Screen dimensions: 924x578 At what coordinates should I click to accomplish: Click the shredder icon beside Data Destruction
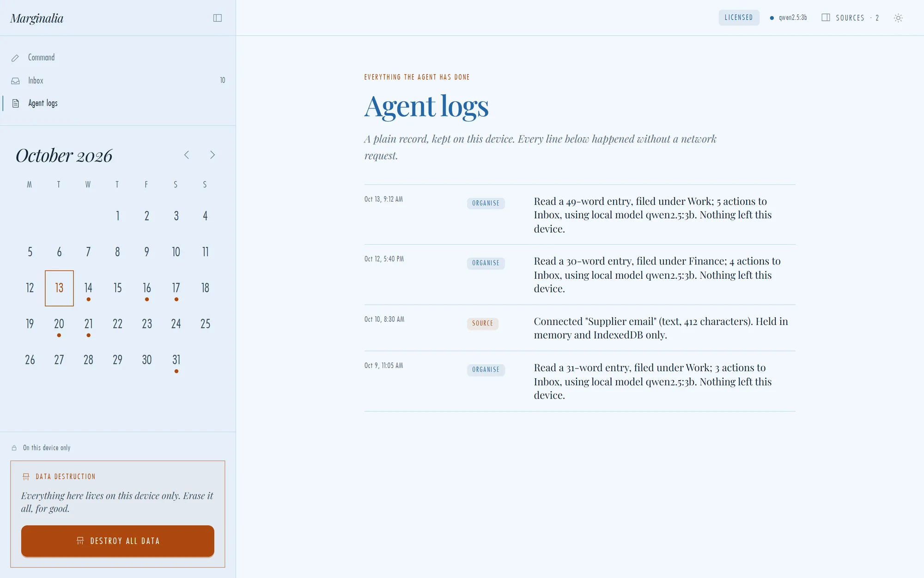26,476
